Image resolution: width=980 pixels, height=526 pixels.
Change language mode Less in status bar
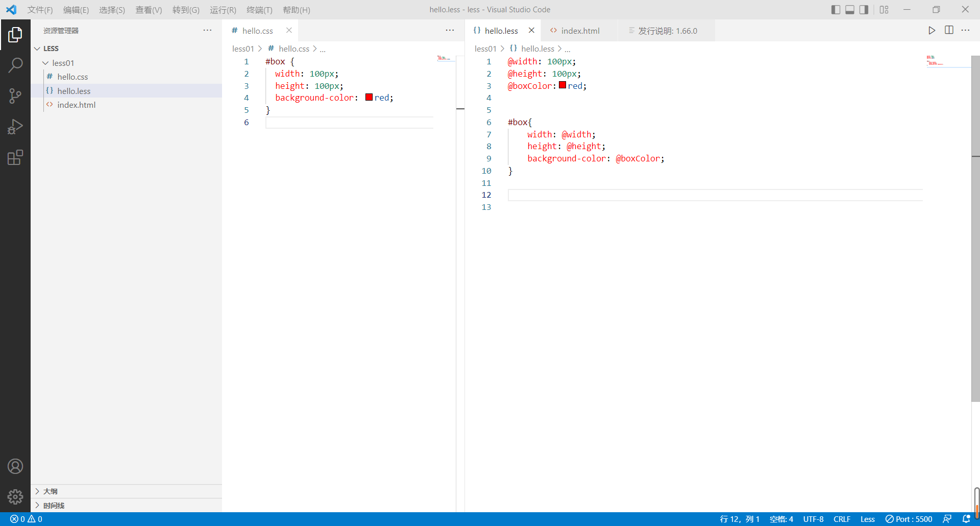point(867,519)
